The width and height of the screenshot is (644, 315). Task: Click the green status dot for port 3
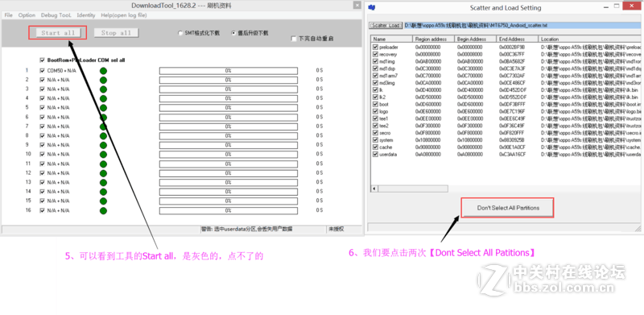[x=104, y=89]
